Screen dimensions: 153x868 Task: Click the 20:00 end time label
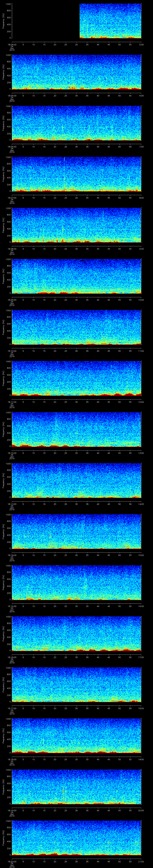click(141, 810)
